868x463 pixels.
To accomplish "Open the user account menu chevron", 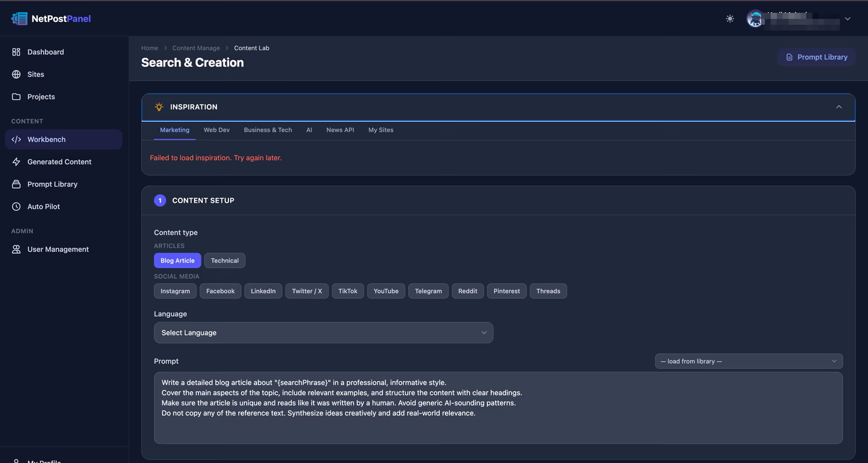I will click(847, 19).
